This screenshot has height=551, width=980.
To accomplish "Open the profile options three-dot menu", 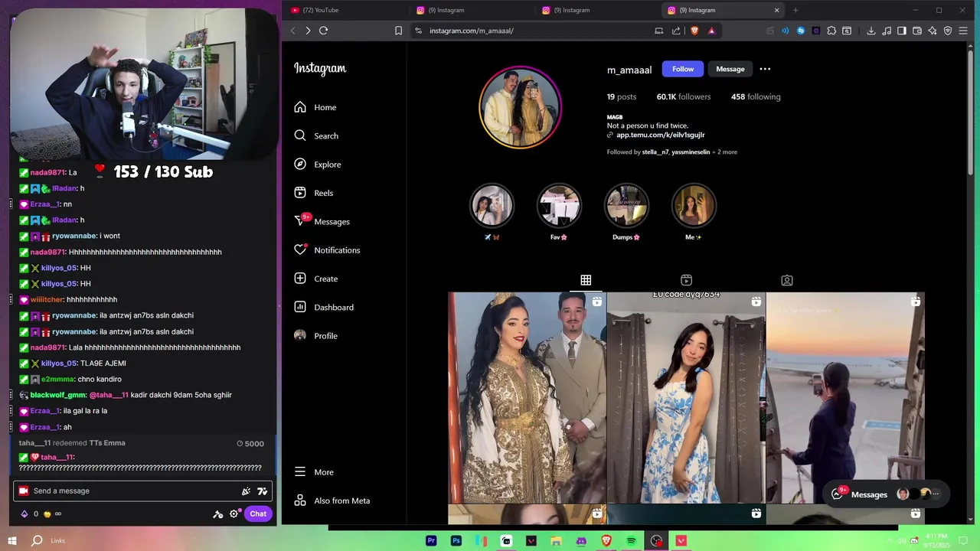I will pyautogui.click(x=765, y=69).
